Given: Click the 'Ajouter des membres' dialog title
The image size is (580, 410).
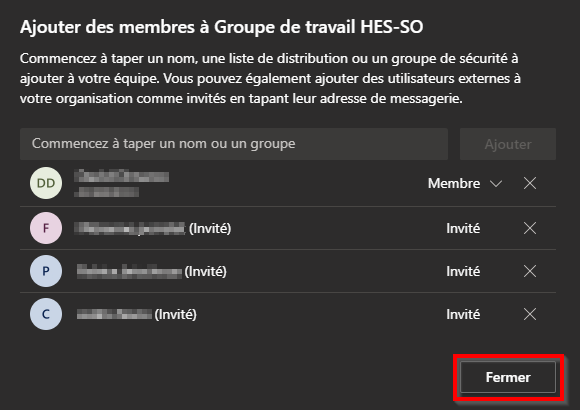Looking at the screenshot, I should tap(222, 27).
